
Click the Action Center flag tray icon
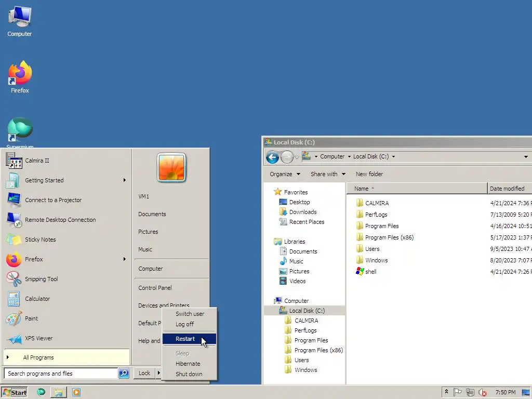click(x=457, y=392)
